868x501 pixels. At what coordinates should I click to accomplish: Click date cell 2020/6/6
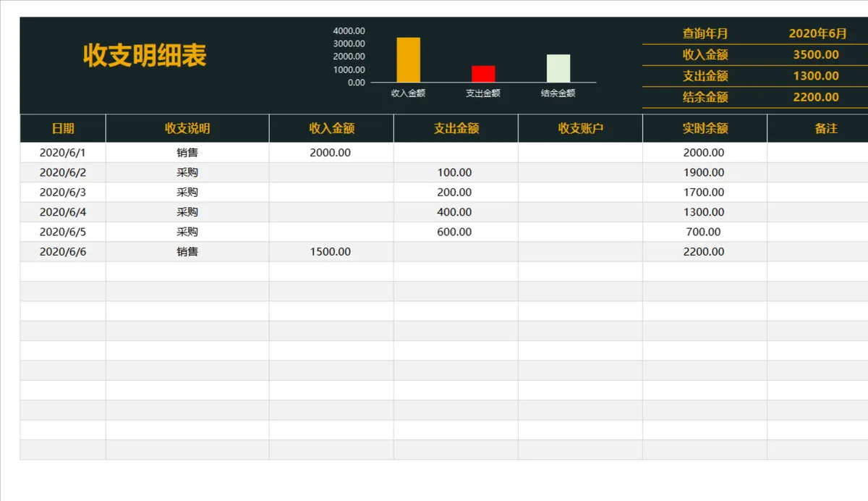pyautogui.click(x=63, y=252)
